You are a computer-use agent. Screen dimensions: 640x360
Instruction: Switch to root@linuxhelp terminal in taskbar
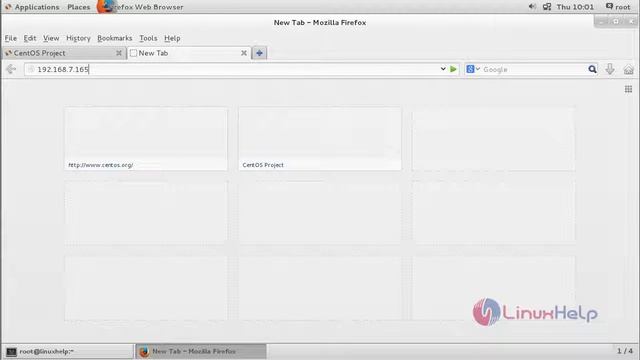69,351
